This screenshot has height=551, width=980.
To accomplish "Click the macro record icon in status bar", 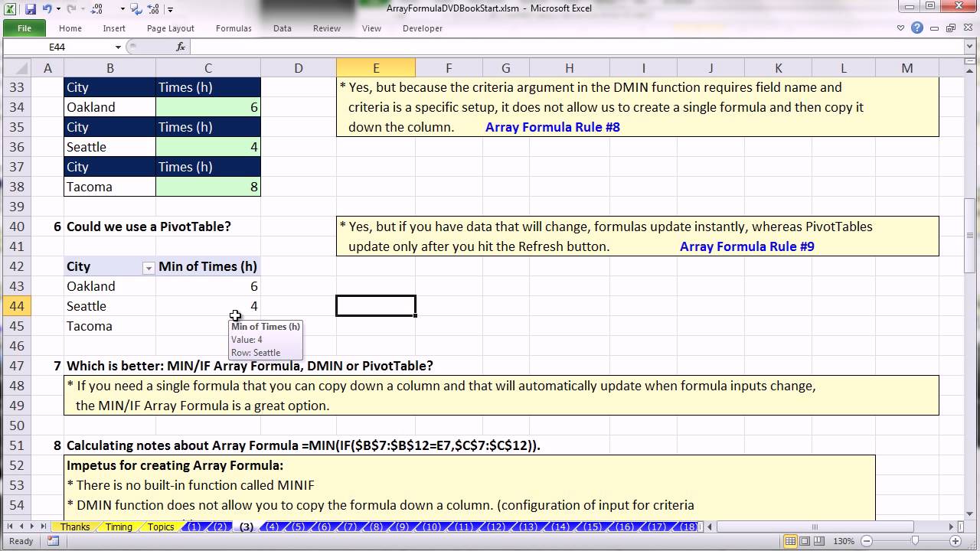I will pyautogui.click(x=53, y=541).
